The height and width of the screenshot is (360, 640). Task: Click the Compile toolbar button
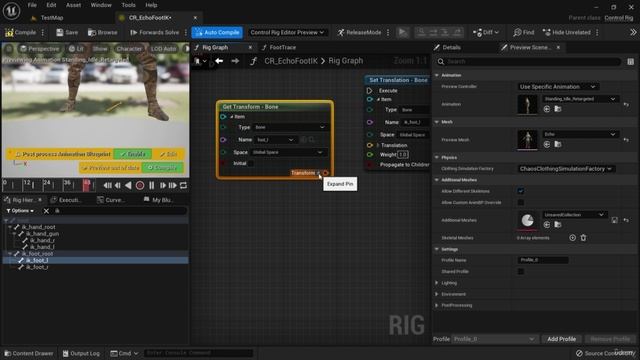coord(20,32)
